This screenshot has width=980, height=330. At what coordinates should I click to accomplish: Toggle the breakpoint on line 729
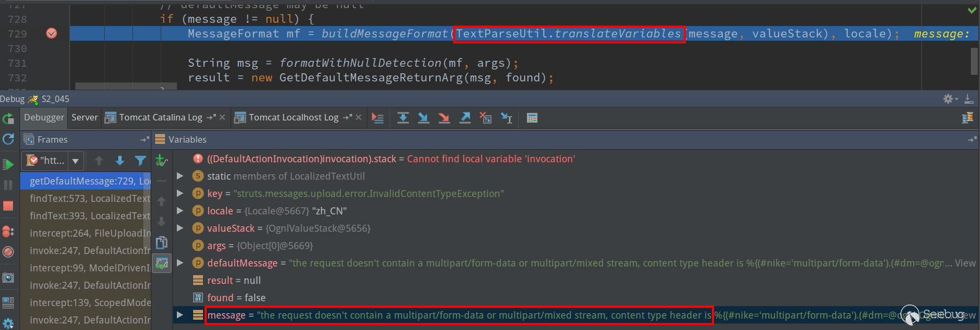pos(52,34)
